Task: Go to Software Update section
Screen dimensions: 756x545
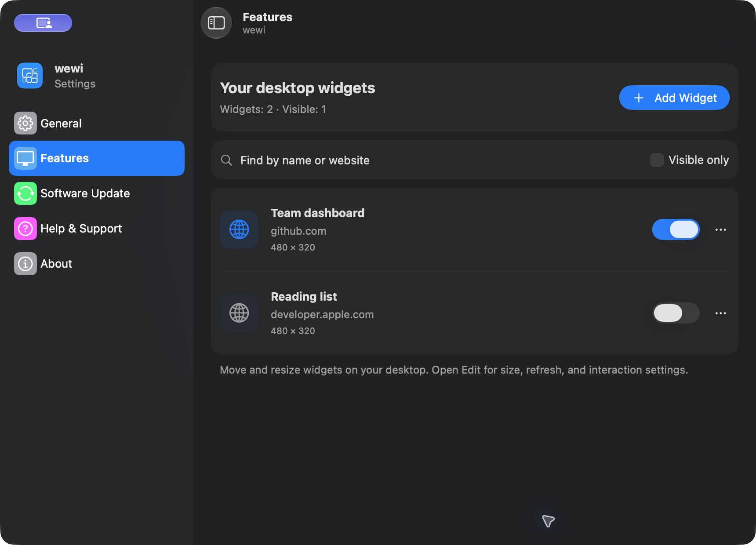Action: pos(97,193)
